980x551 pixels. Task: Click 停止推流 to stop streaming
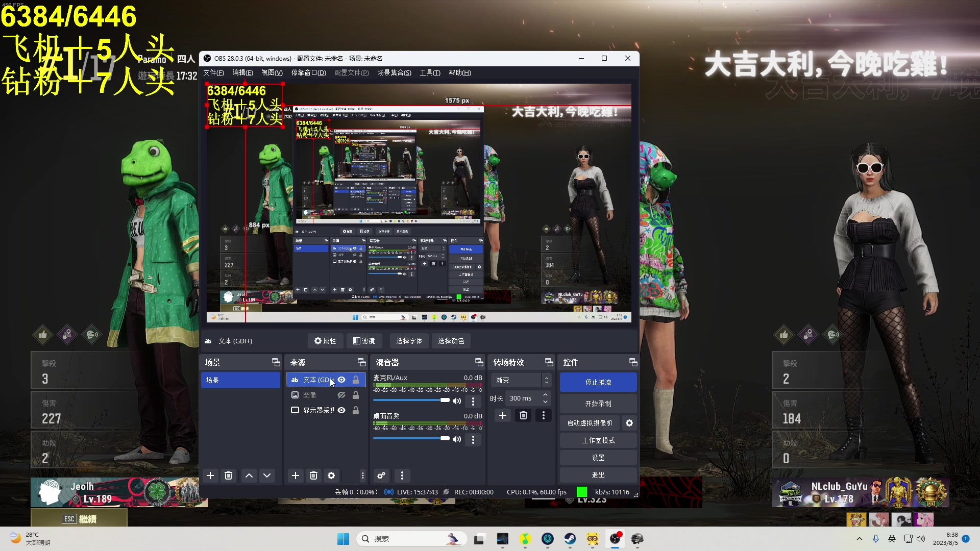coord(598,382)
